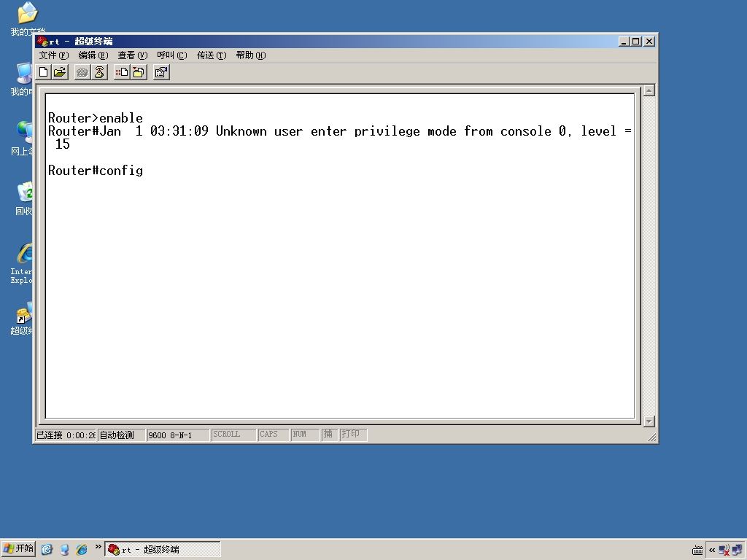The image size is (747, 560).
Task: Click the Receive file toolbar icon
Action: pos(139,72)
